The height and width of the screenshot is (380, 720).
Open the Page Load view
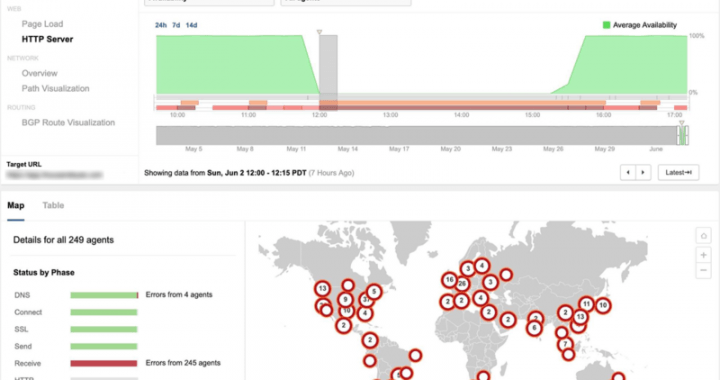(42, 24)
